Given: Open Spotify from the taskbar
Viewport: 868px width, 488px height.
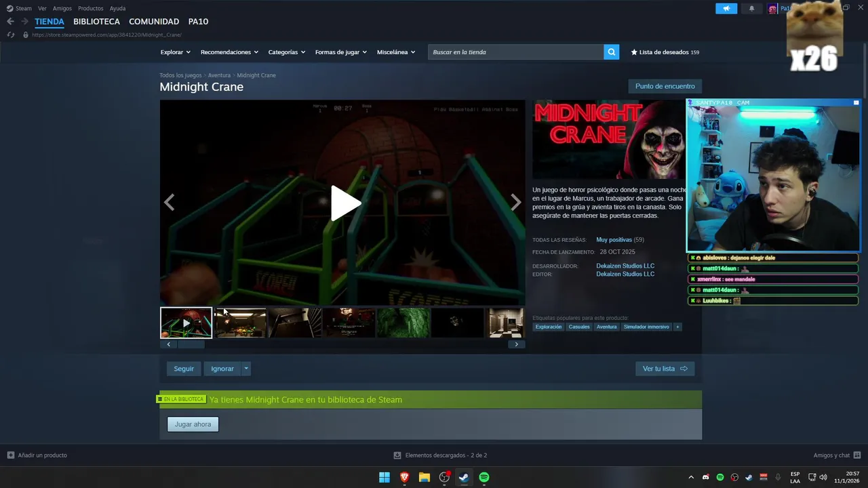Looking at the screenshot, I should click(484, 477).
